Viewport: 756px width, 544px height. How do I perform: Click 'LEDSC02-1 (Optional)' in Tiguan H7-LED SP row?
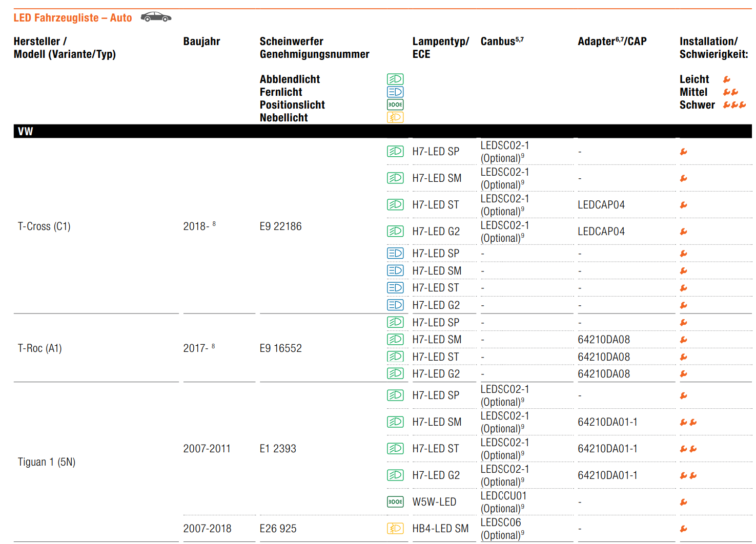(505, 395)
